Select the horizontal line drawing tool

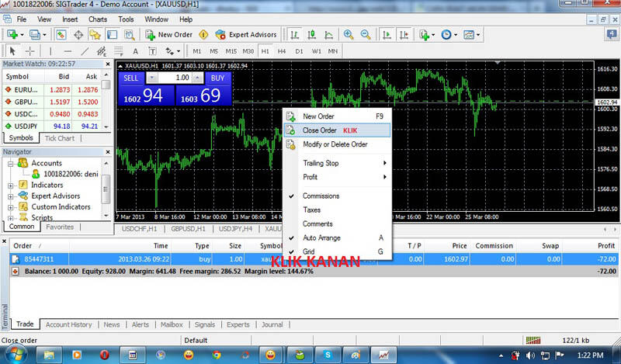(68, 51)
